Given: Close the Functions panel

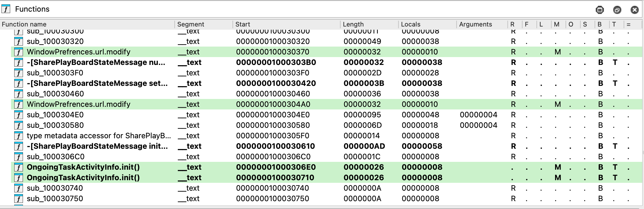Looking at the screenshot, I should click(x=634, y=10).
